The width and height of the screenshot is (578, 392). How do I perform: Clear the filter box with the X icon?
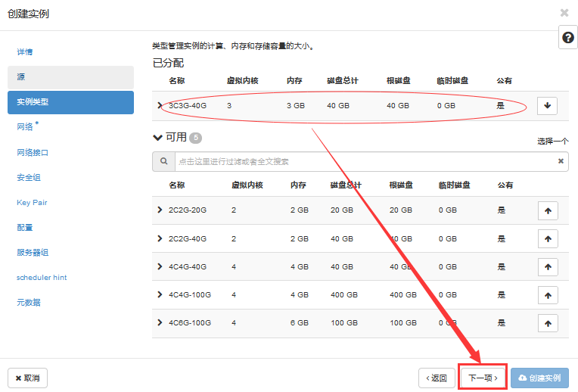coord(561,161)
